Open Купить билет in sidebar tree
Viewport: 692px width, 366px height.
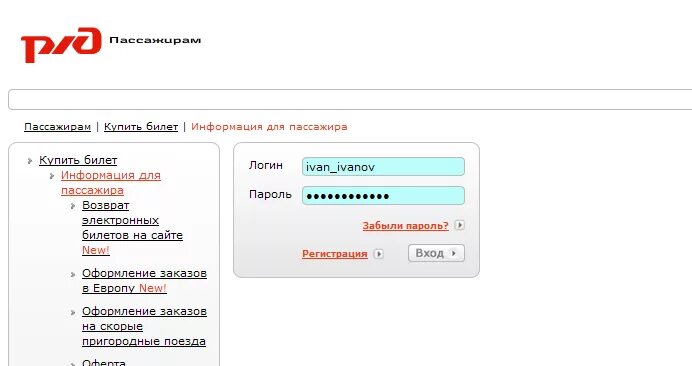(78, 160)
